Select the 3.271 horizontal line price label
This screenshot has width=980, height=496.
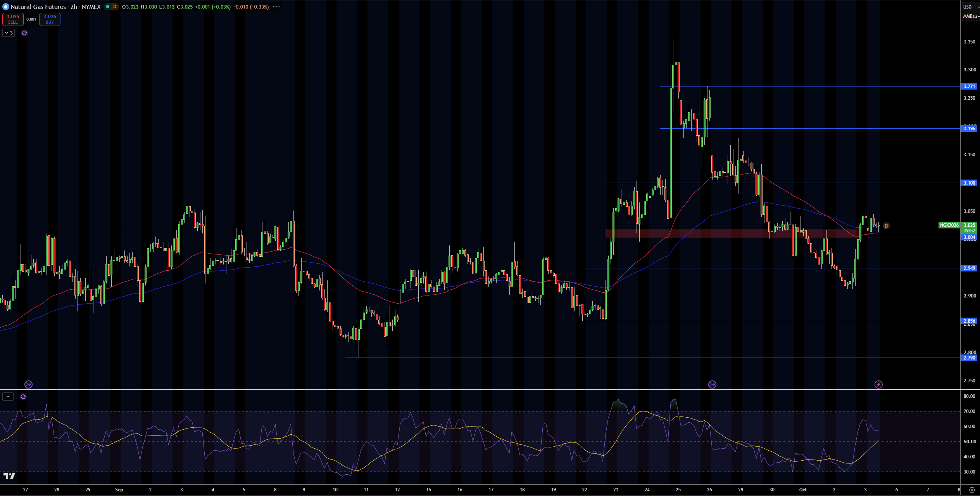pyautogui.click(x=969, y=86)
